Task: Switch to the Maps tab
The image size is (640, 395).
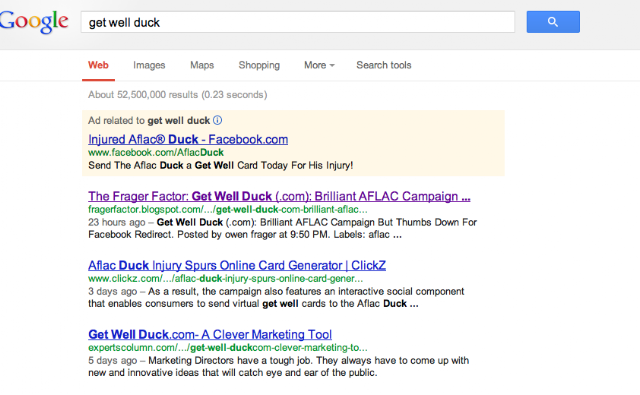Action: coord(202,65)
